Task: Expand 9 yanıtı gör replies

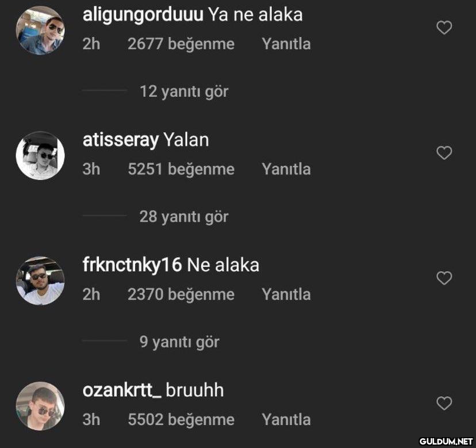Action: click(x=179, y=342)
